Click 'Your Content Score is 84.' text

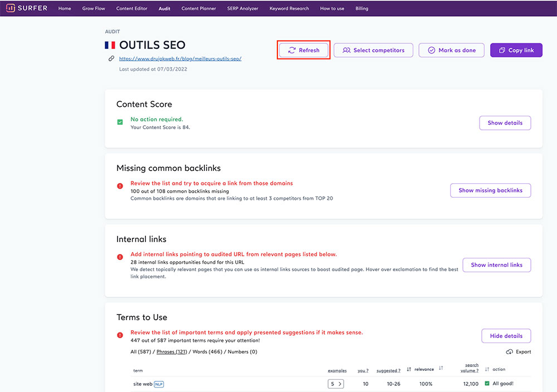(160, 127)
